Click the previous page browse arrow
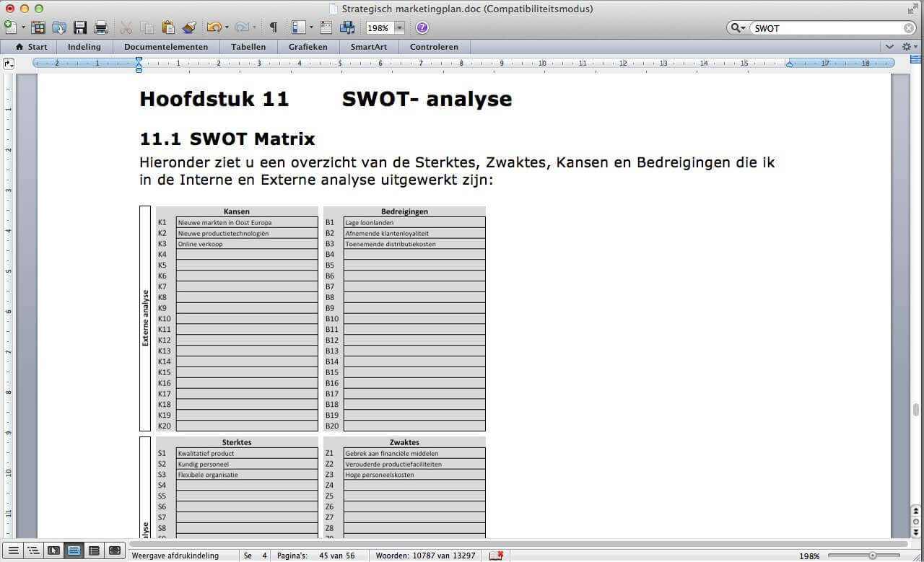 pos(916,511)
